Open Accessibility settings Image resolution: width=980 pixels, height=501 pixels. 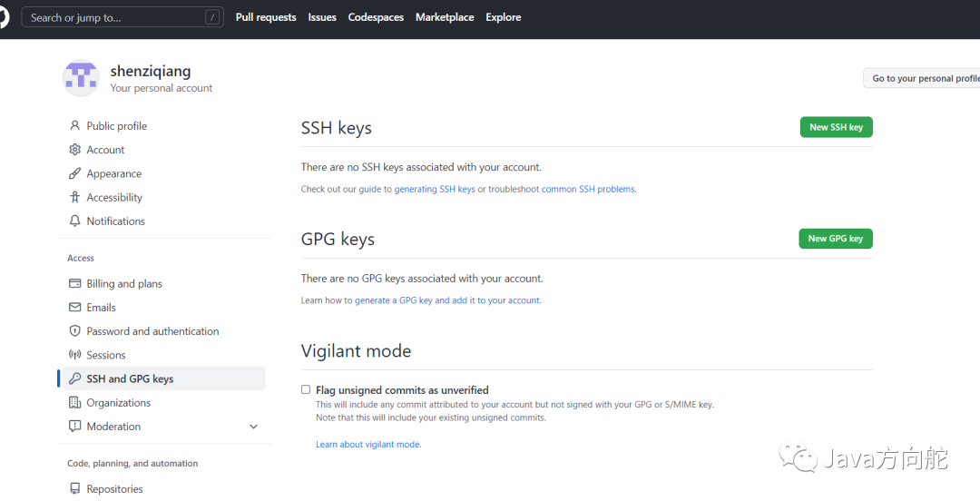coord(114,197)
